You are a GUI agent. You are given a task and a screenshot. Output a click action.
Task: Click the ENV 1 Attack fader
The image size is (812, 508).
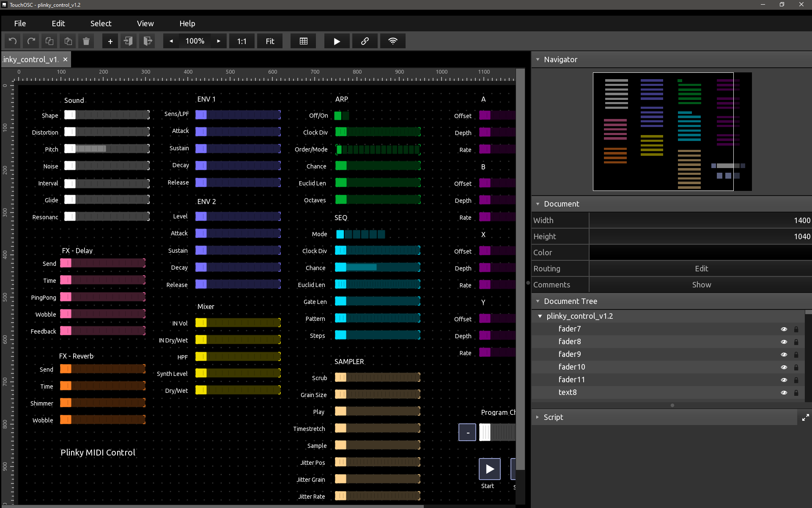coord(238,131)
